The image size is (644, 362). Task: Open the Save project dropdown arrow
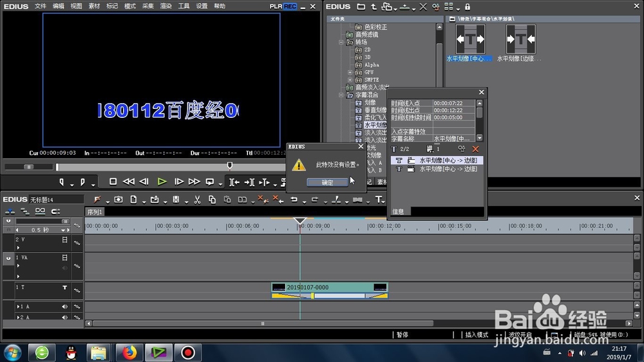coord(186,202)
